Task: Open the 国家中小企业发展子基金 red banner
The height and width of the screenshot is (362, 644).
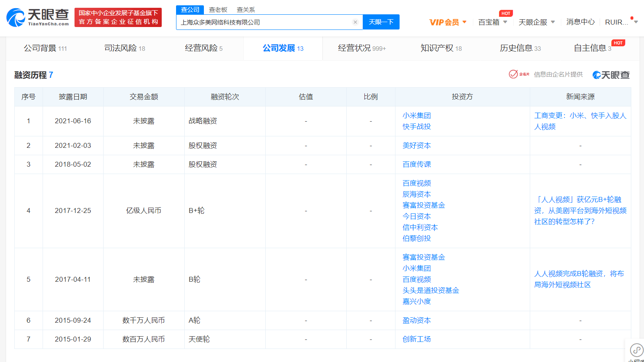Action: click(118, 17)
